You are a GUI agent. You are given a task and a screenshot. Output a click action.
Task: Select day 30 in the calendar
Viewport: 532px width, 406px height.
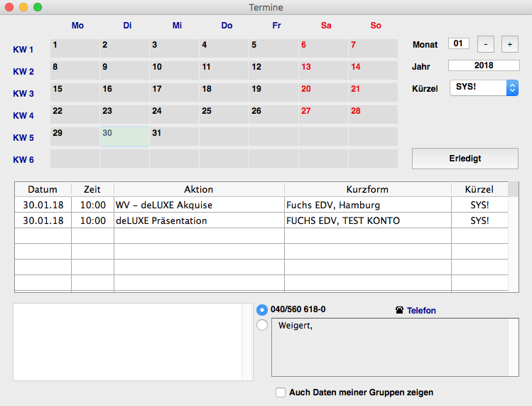[124, 137]
